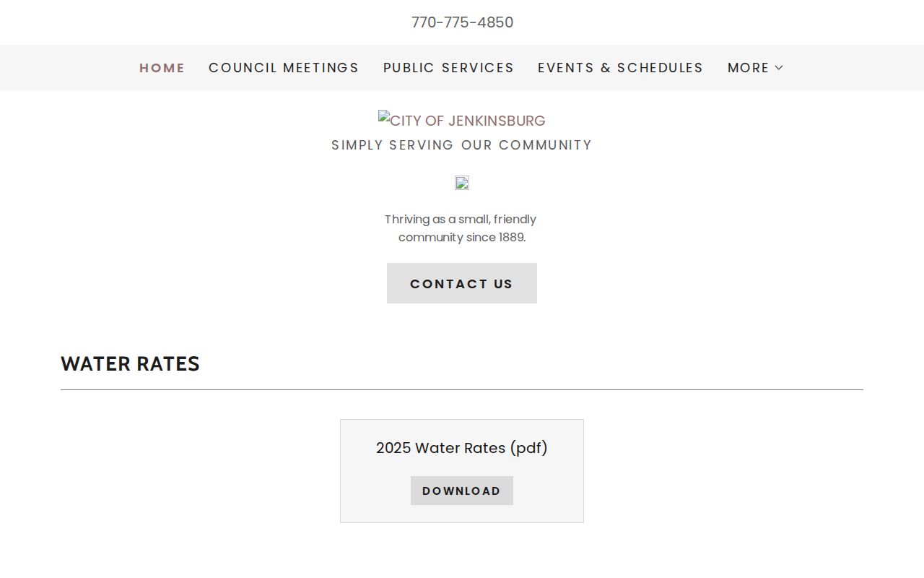Click empty gray area of navigation bar
This screenshot has height=578, width=924.
pyautogui.click(x=65, y=68)
